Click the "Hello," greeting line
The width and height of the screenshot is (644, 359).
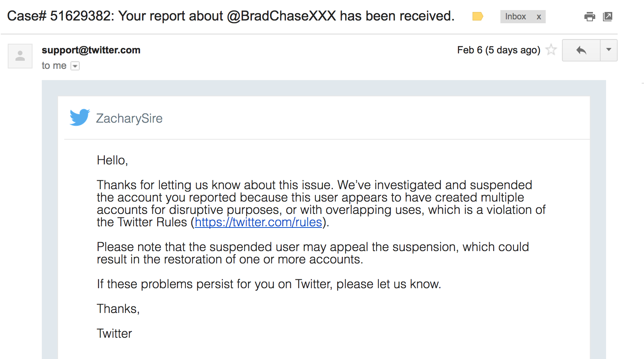pyautogui.click(x=112, y=160)
